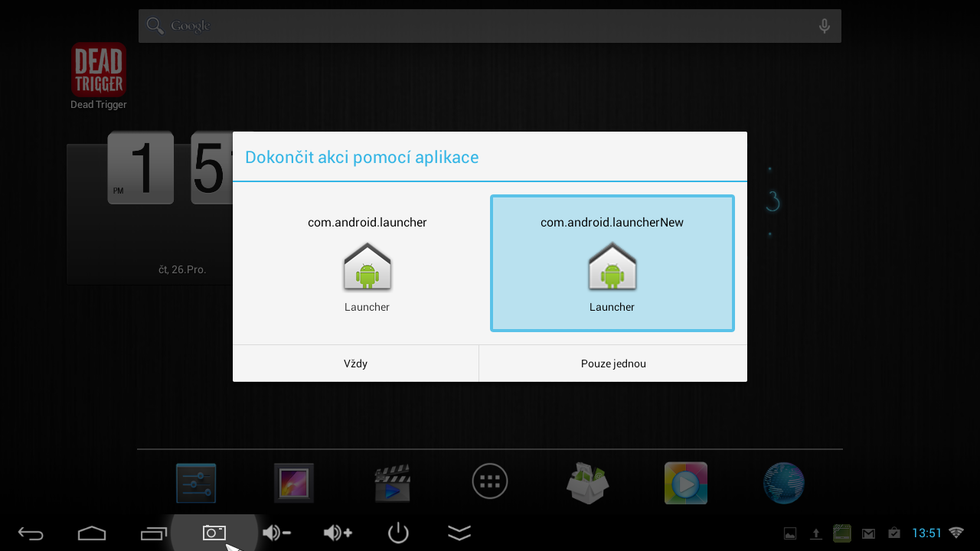The image size is (980, 551).
Task: Launch the app installer box icon
Action: pyautogui.click(x=587, y=483)
